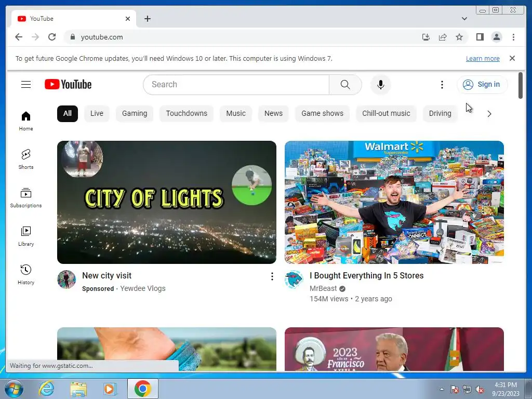This screenshot has width=532, height=399.
Task: Show hidden system tray icons
Action: click(442, 389)
